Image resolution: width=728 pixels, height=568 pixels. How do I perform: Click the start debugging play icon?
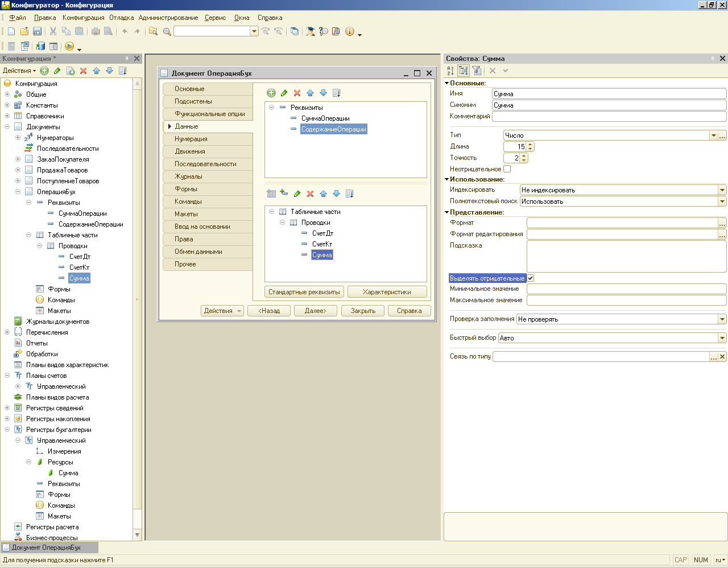[x=69, y=46]
